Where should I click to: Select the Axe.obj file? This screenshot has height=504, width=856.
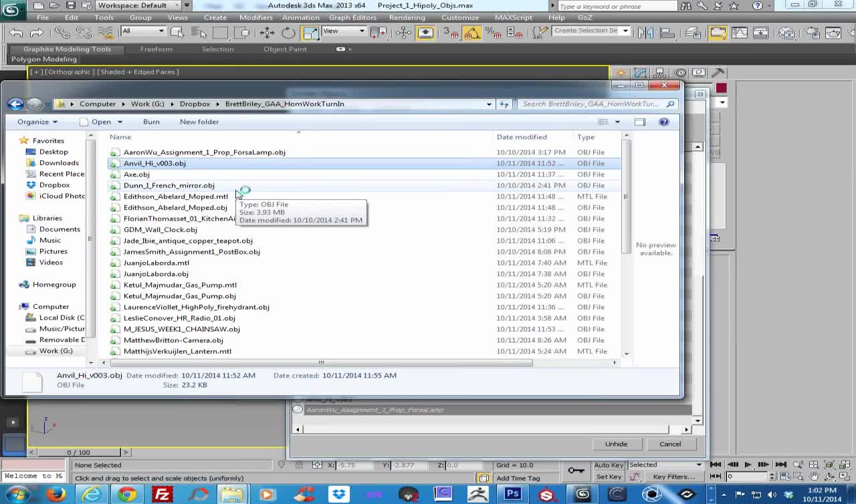[x=136, y=174]
